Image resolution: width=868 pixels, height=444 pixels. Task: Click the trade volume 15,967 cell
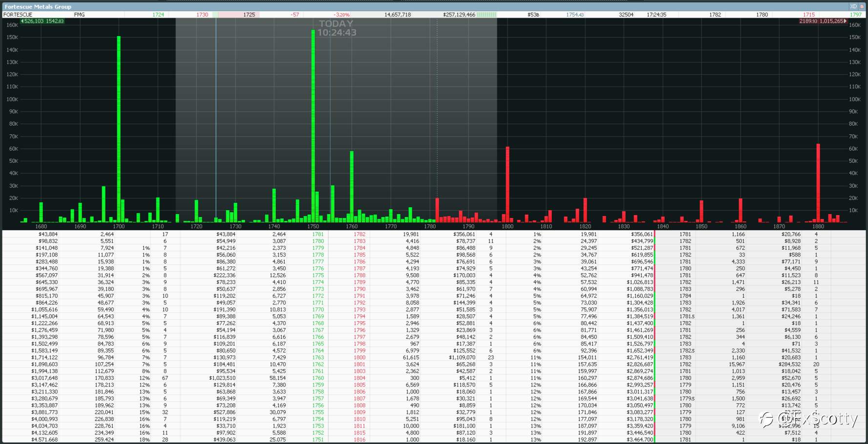[x=737, y=364]
